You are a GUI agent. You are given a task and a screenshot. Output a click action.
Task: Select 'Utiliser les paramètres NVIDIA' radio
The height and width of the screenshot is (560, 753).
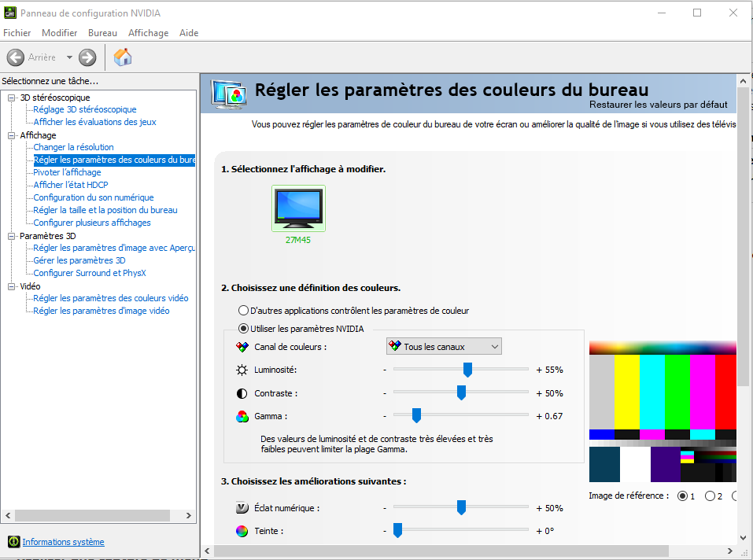pyautogui.click(x=243, y=329)
